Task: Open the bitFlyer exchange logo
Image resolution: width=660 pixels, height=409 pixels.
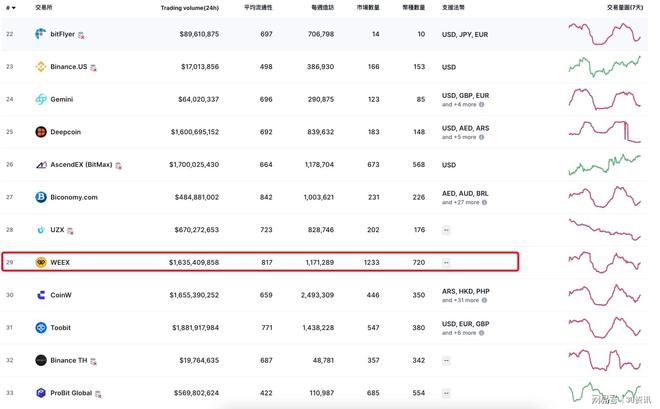Action: point(41,34)
